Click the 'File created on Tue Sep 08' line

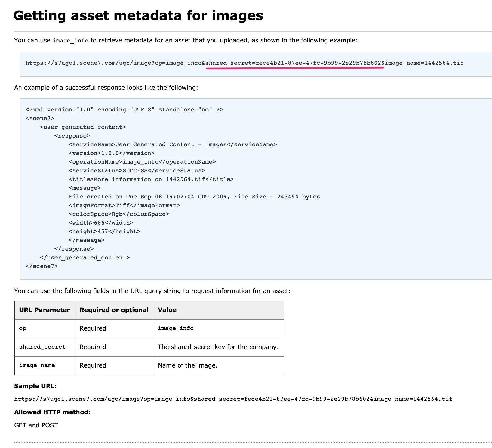coord(194,197)
